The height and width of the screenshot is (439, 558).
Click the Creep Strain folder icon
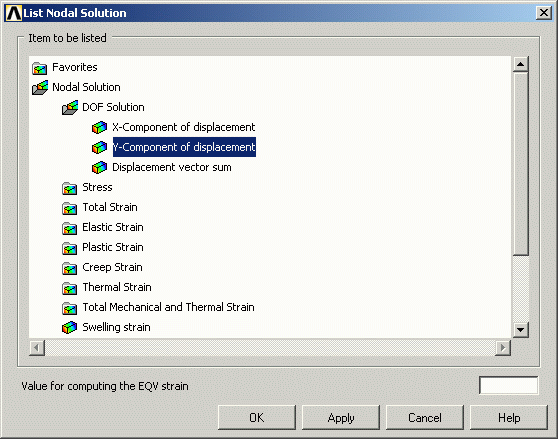[69, 268]
